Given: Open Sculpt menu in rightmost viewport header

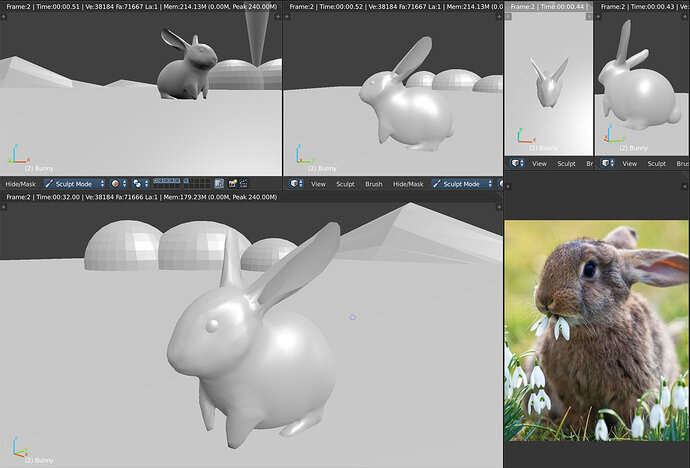Looking at the screenshot, I should click(x=657, y=164).
